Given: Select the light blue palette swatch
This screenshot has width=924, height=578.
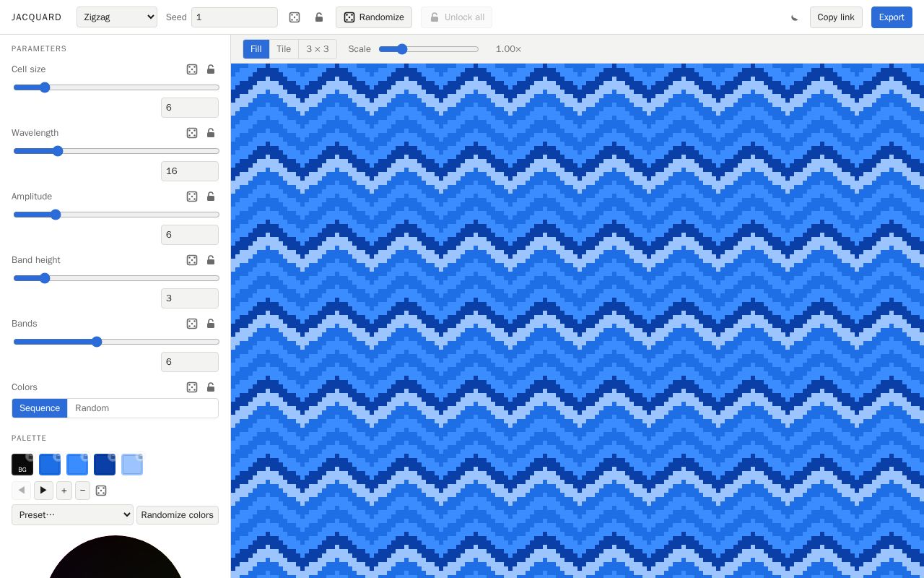Looking at the screenshot, I should click(132, 465).
